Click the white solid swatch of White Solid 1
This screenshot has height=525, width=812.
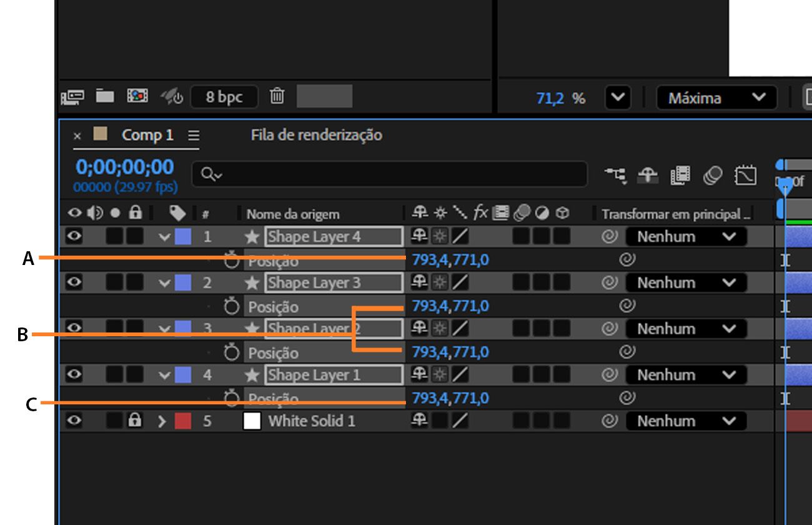[252, 421]
